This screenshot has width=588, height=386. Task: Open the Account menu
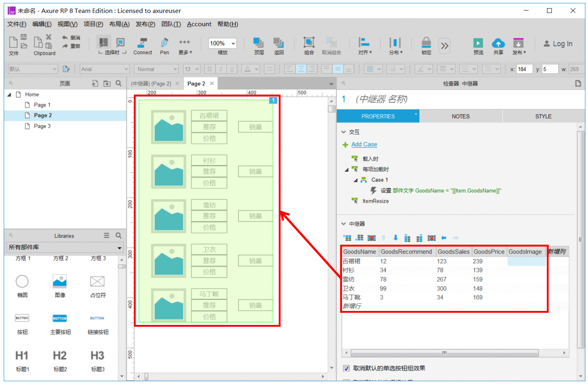199,24
